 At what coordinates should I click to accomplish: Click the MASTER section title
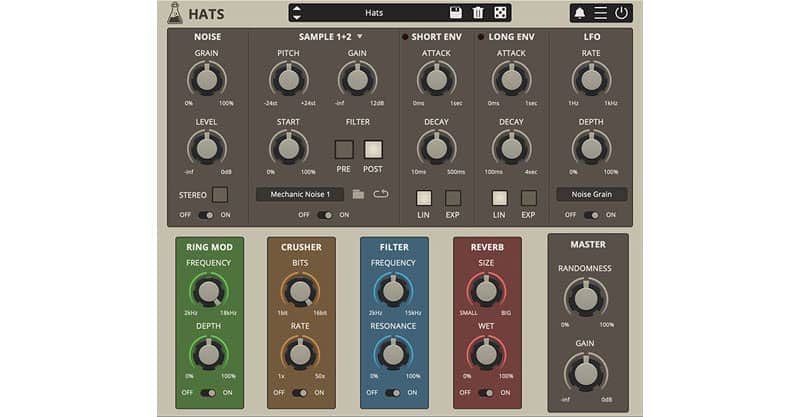pos(588,244)
